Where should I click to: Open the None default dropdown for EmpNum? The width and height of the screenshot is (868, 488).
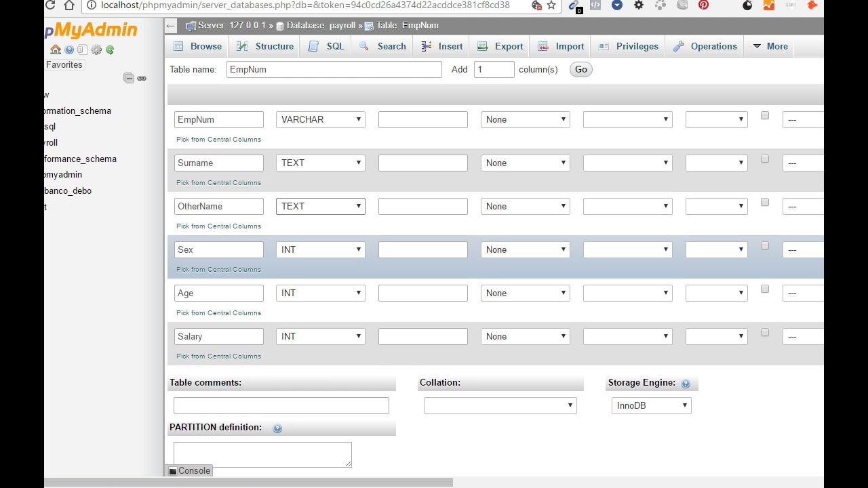pyautogui.click(x=526, y=119)
